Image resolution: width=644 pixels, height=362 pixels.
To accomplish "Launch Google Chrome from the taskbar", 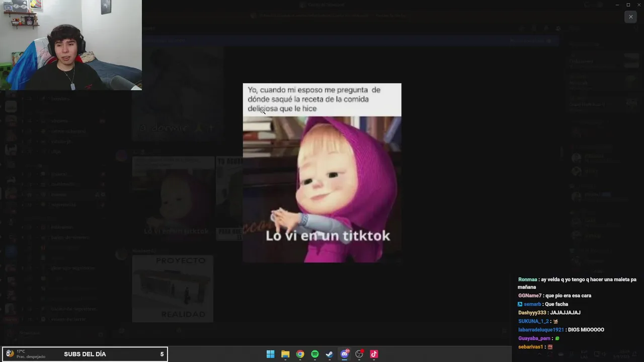I will tap(300, 354).
